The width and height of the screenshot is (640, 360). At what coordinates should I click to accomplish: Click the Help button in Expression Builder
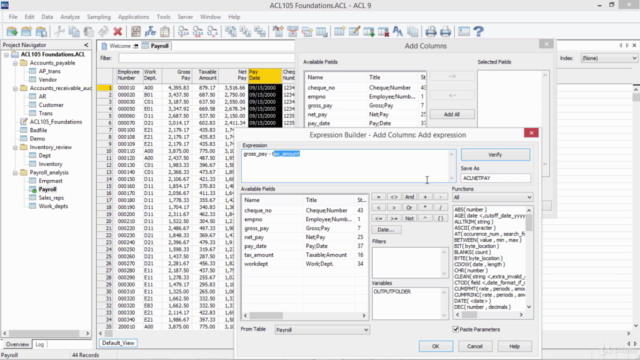click(x=514, y=346)
